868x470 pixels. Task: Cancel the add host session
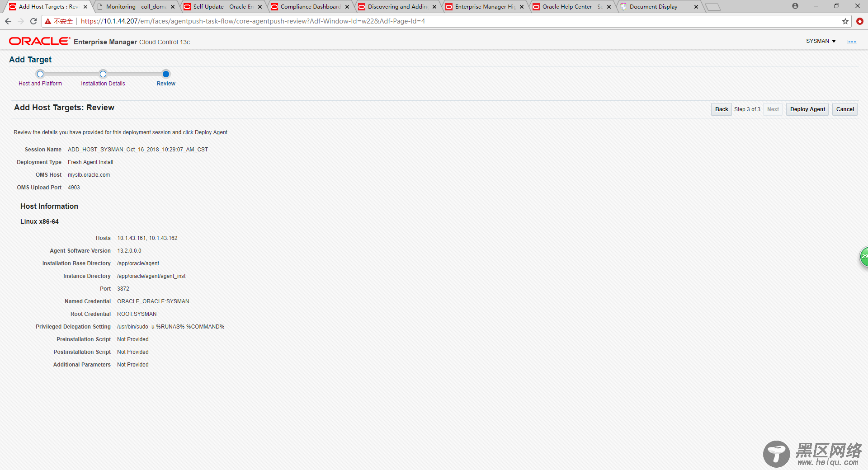[845, 109]
